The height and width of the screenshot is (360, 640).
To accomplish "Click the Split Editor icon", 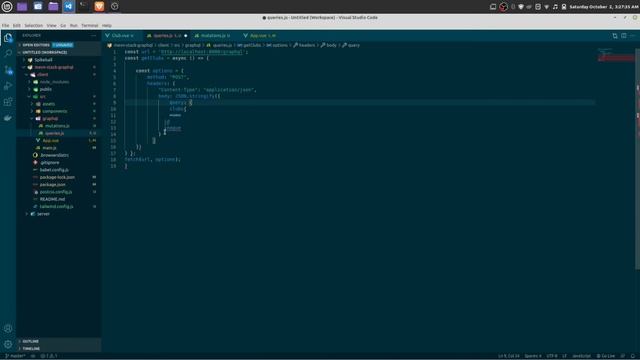I will pyautogui.click(x=624, y=36).
